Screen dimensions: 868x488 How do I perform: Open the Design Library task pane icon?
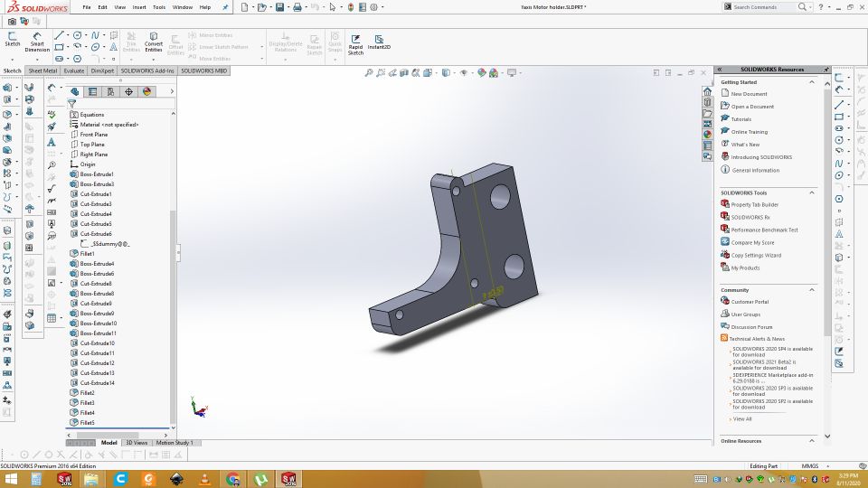[707, 102]
